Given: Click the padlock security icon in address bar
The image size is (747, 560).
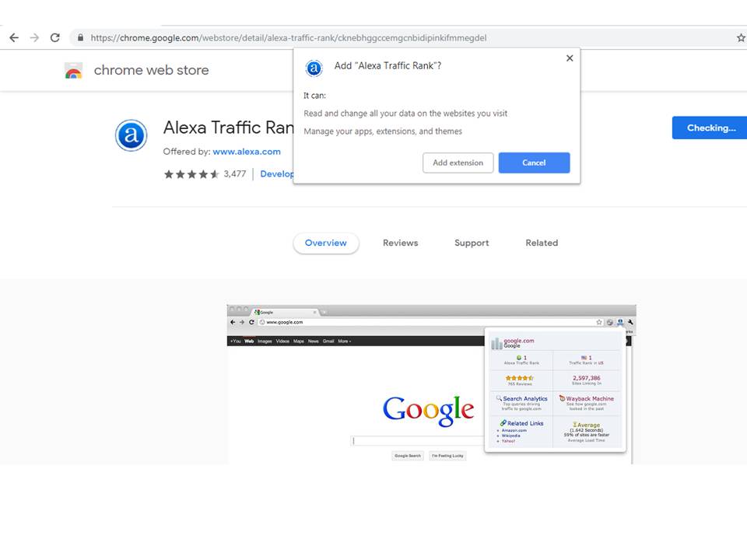Looking at the screenshot, I should (x=80, y=37).
